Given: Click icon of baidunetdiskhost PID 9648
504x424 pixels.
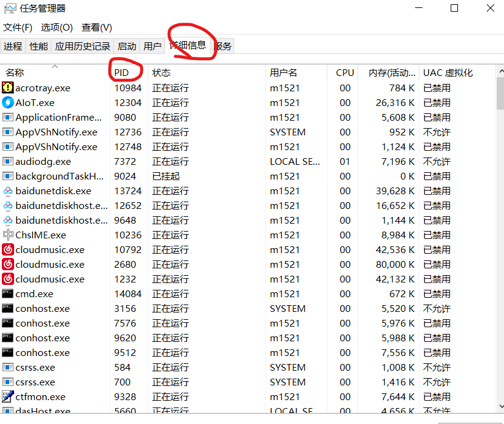Looking at the screenshot, I should (8, 221).
